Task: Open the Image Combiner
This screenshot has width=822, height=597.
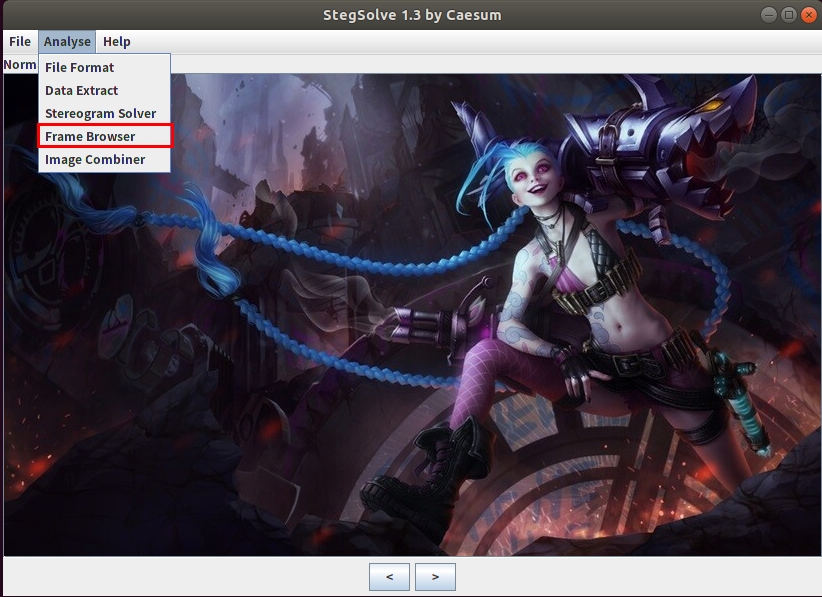Action: click(104, 159)
